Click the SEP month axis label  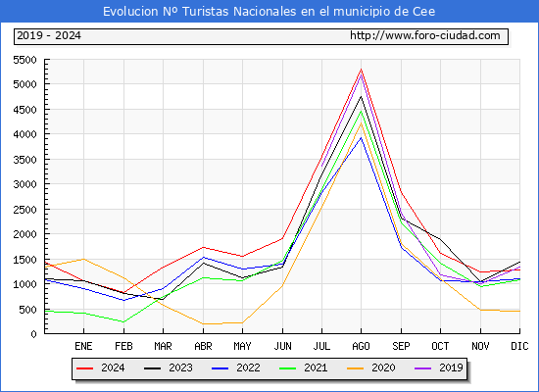(x=401, y=346)
